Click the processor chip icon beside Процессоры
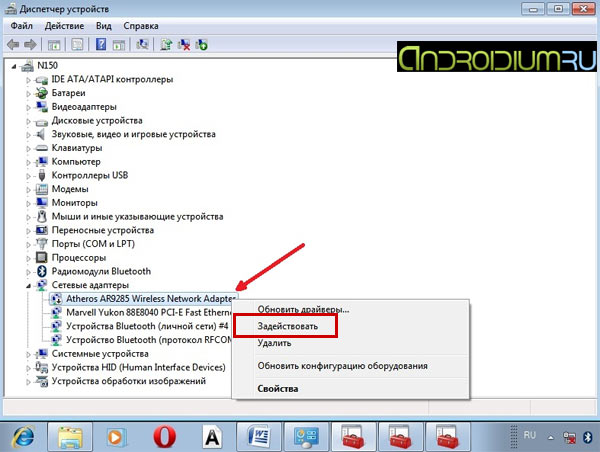 point(41,257)
